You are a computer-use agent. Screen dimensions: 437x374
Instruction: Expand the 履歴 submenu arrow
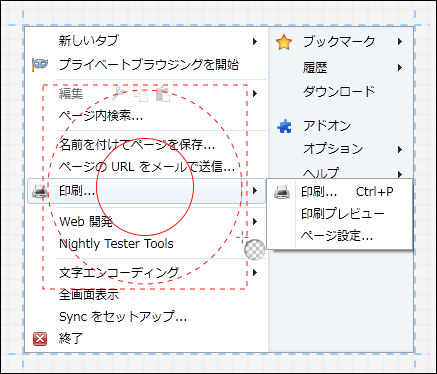400,68
